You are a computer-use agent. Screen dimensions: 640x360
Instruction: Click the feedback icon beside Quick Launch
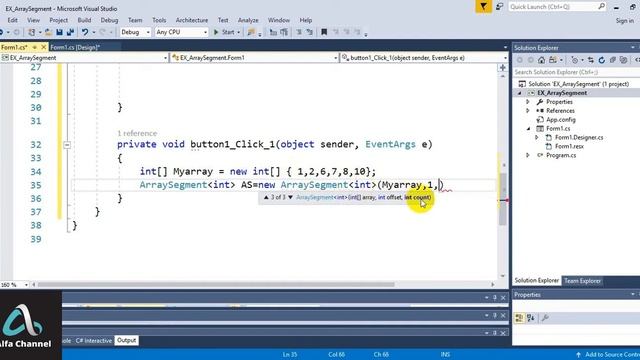click(499, 7)
